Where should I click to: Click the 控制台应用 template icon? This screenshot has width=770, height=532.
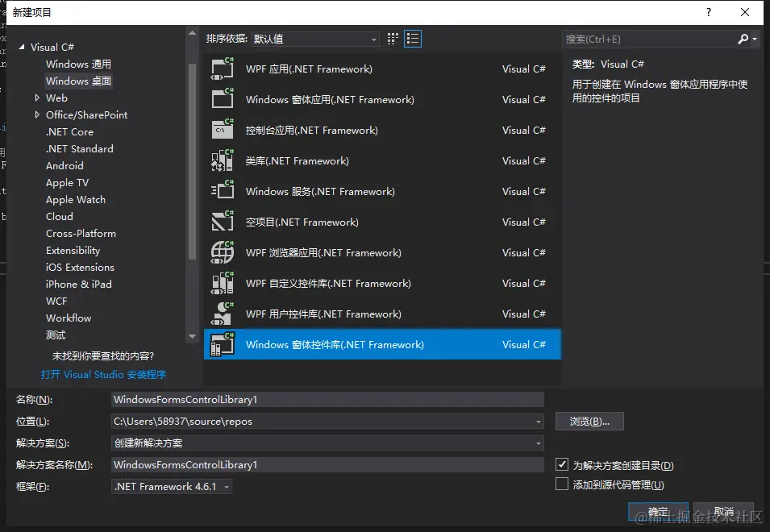click(223, 130)
